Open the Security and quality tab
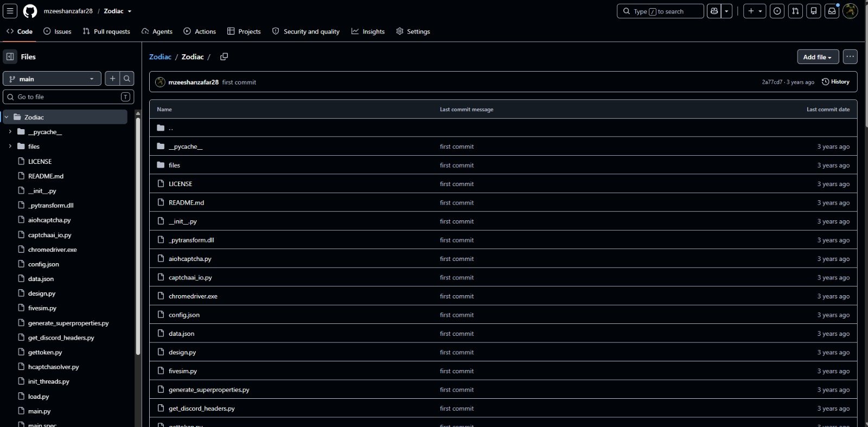 click(306, 31)
